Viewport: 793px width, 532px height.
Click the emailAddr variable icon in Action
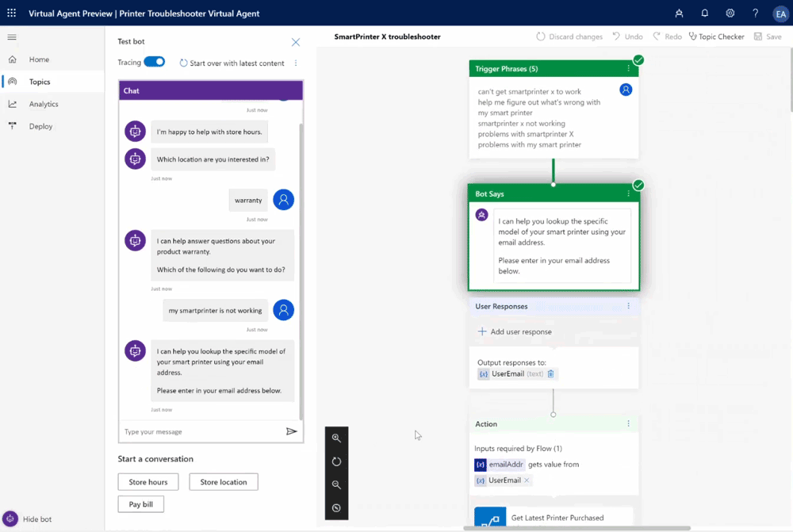(480, 465)
